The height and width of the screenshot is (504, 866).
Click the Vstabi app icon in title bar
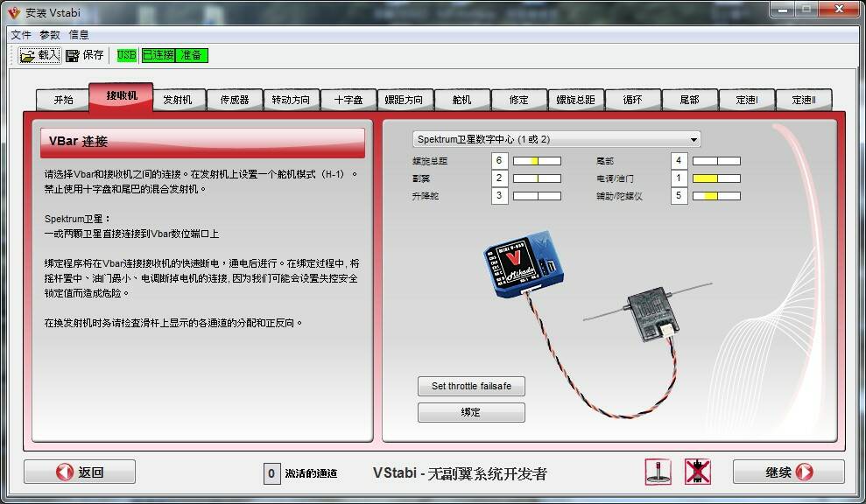click(13, 12)
